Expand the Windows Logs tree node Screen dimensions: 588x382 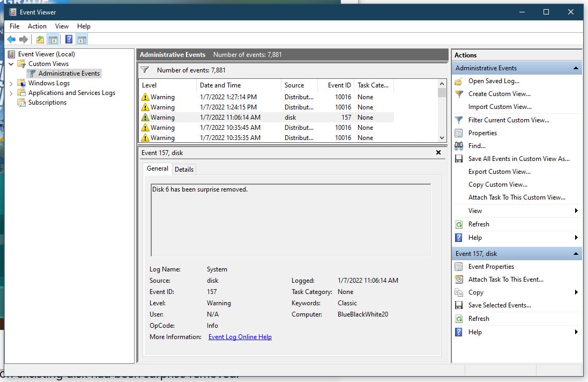11,83
